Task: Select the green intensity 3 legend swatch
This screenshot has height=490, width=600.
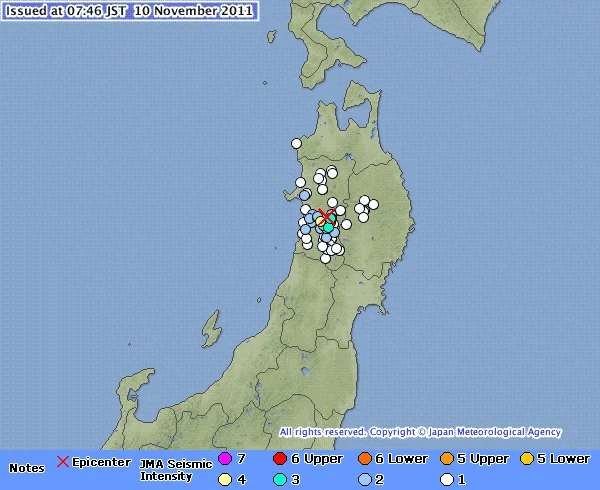Action: pos(280,479)
